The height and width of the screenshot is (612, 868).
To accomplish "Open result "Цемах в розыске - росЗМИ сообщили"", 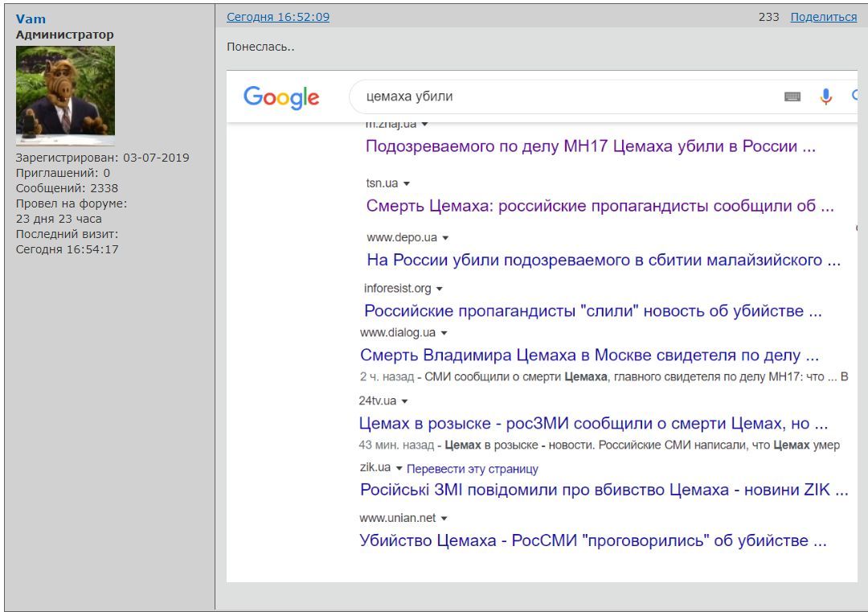I will (x=593, y=423).
